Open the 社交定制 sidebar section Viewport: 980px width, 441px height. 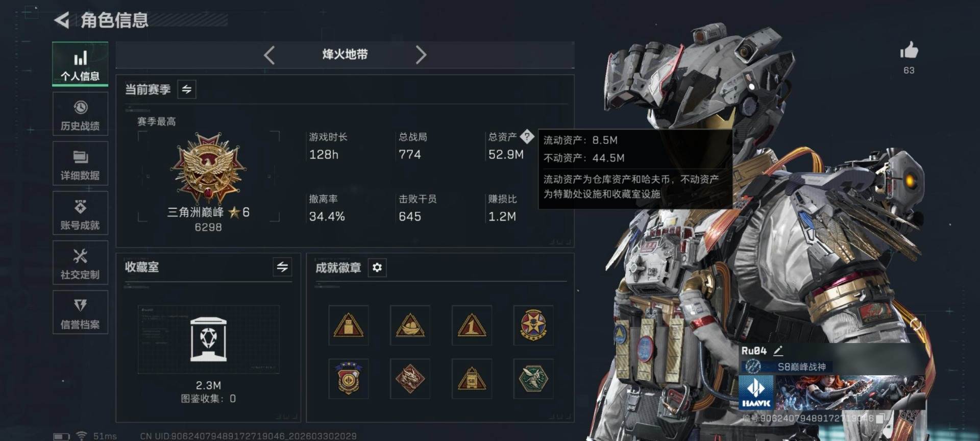(80, 262)
